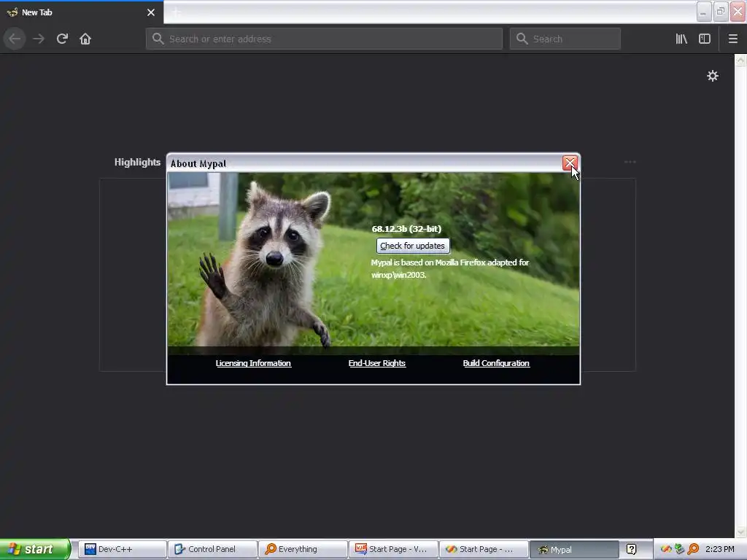The height and width of the screenshot is (560, 747).
Task: Focus the Search or enter address bar
Action: [324, 39]
